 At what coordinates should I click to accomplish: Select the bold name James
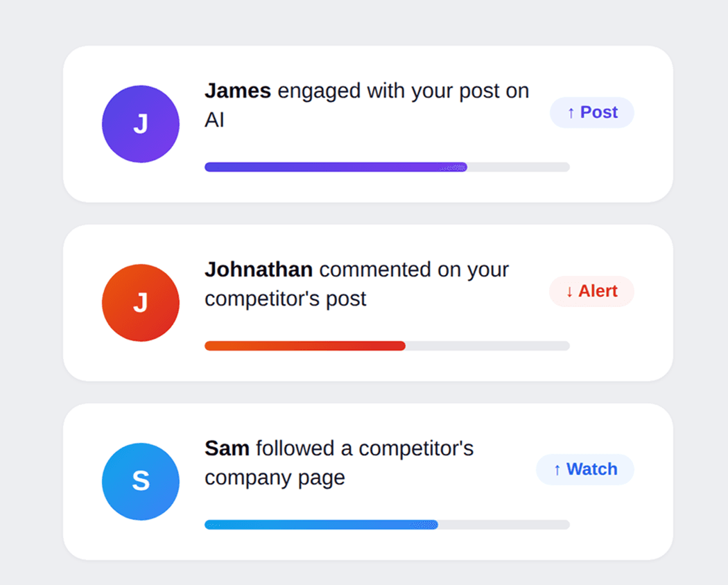point(238,91)
